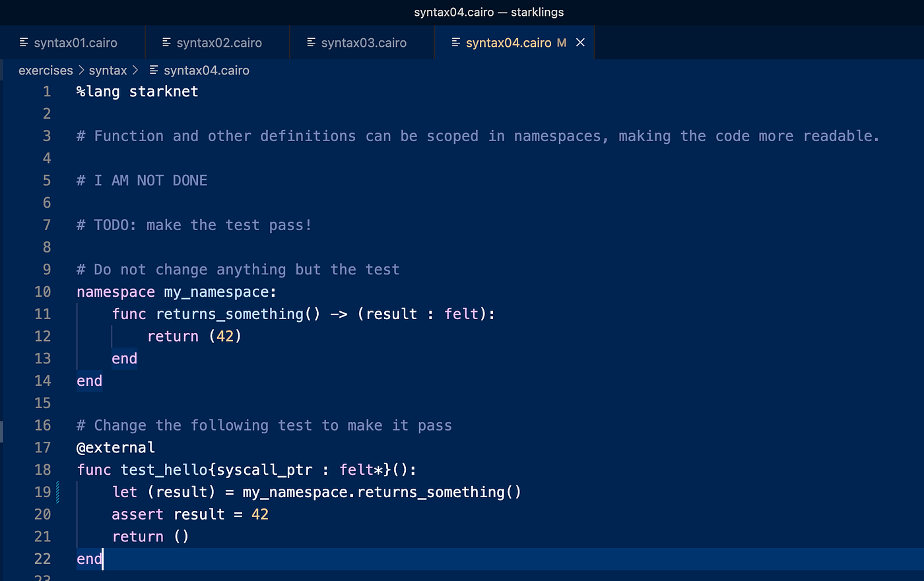924x581 pixels.
Task: Select the syntax03.cairo tab
Action: (x=362, y=43)
